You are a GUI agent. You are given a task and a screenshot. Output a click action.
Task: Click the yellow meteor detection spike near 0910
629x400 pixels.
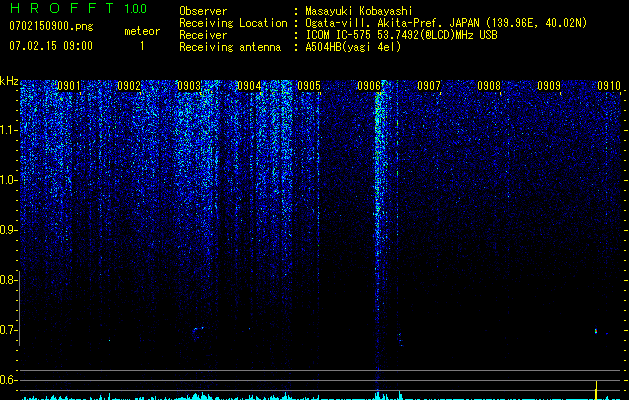[597, 390]
